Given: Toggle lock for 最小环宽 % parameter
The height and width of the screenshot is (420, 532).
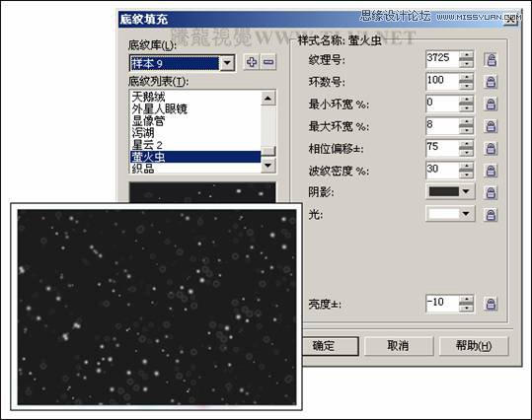Looking at the screenshot, I should pos(491,104).
